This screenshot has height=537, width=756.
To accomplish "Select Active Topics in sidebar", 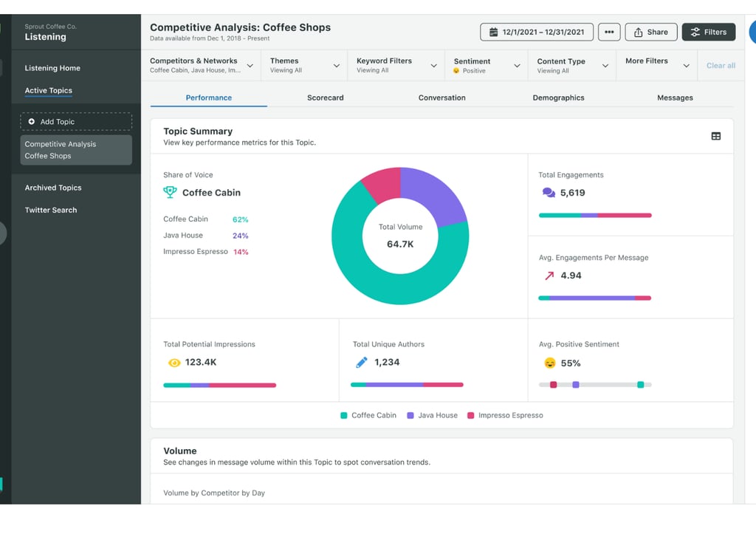I will (48, 90).
